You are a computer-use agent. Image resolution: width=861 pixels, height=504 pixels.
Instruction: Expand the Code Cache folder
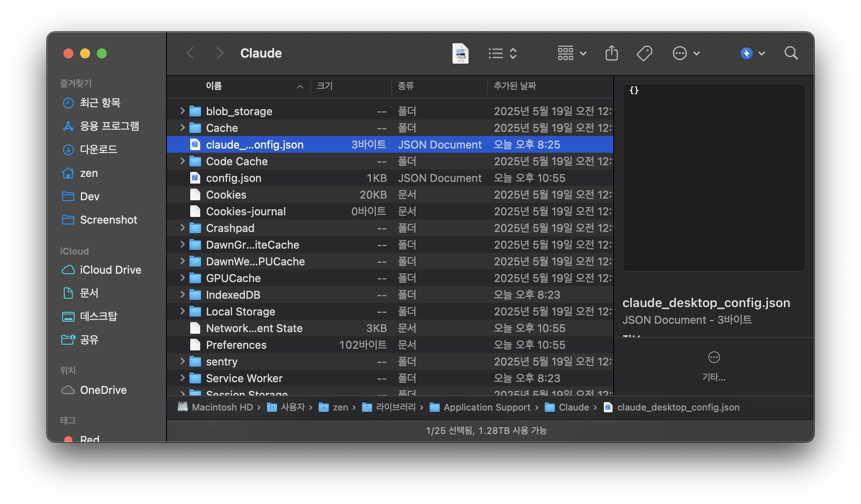182,161
